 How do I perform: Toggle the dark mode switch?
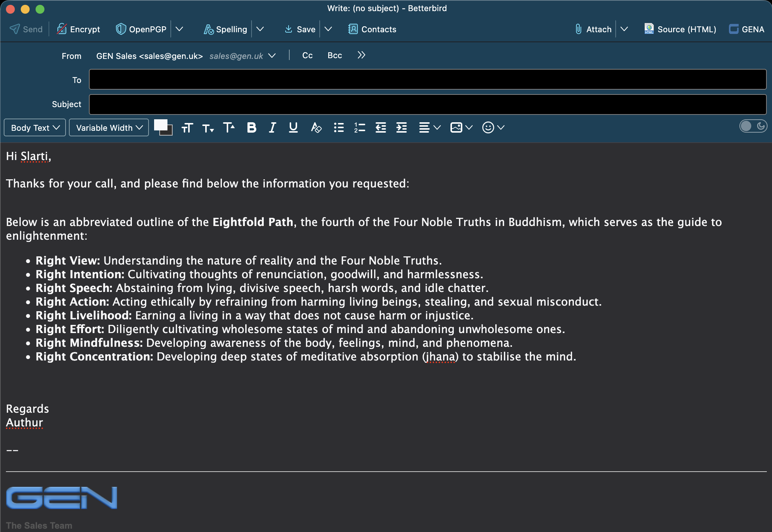tap(753, 126)
